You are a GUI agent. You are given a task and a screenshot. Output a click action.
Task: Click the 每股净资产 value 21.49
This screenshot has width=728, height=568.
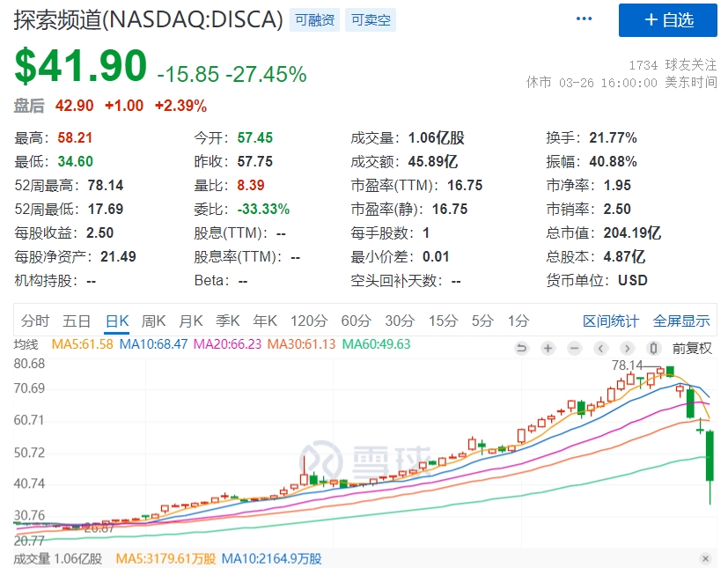coord(118,256)
